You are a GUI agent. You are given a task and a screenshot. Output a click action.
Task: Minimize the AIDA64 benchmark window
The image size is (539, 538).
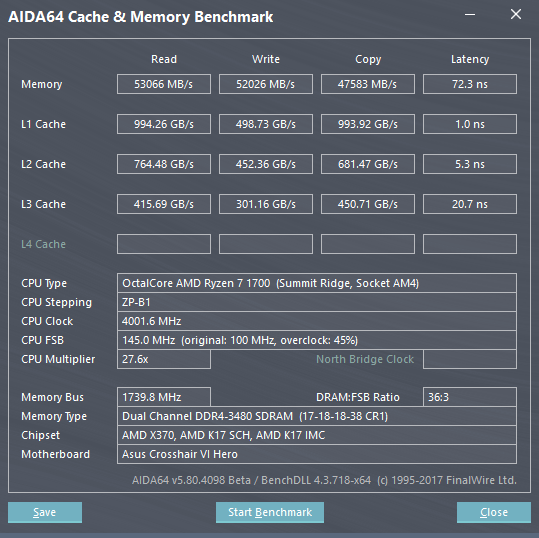pos(470,14)
